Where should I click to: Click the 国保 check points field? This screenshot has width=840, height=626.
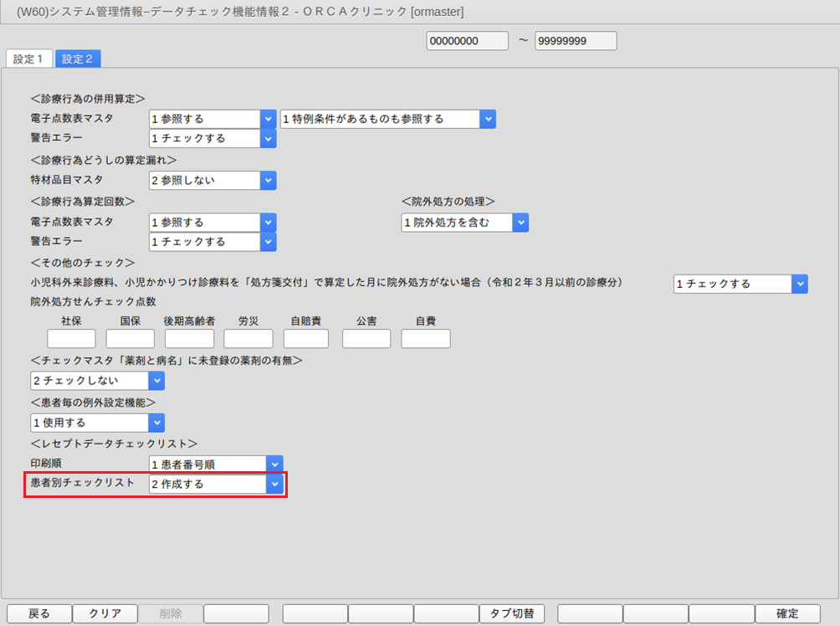click(x=130, y=338)
